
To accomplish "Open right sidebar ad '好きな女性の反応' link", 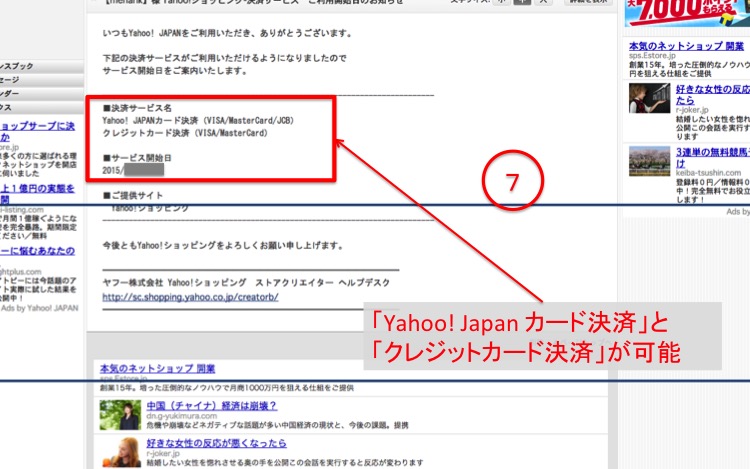I will [x=713, y=95].
